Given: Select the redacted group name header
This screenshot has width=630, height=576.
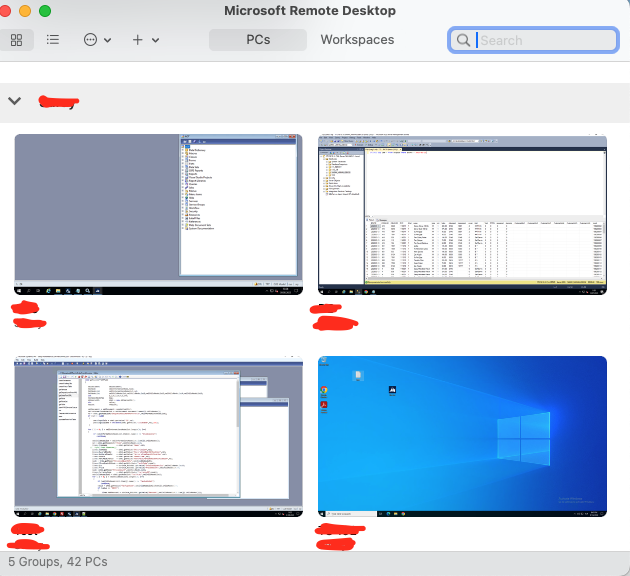Looking at the screenshot, I should point(58,101).
